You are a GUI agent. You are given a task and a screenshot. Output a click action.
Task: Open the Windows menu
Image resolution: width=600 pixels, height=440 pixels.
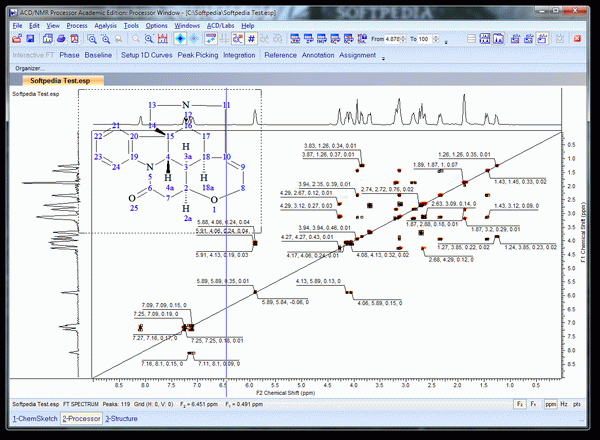187,26
